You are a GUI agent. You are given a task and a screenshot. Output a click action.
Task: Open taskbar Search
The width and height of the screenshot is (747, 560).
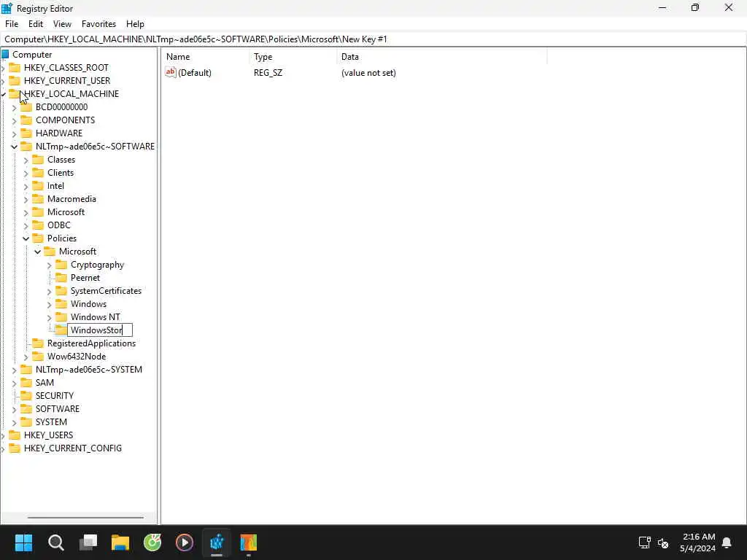coord(55,542)
